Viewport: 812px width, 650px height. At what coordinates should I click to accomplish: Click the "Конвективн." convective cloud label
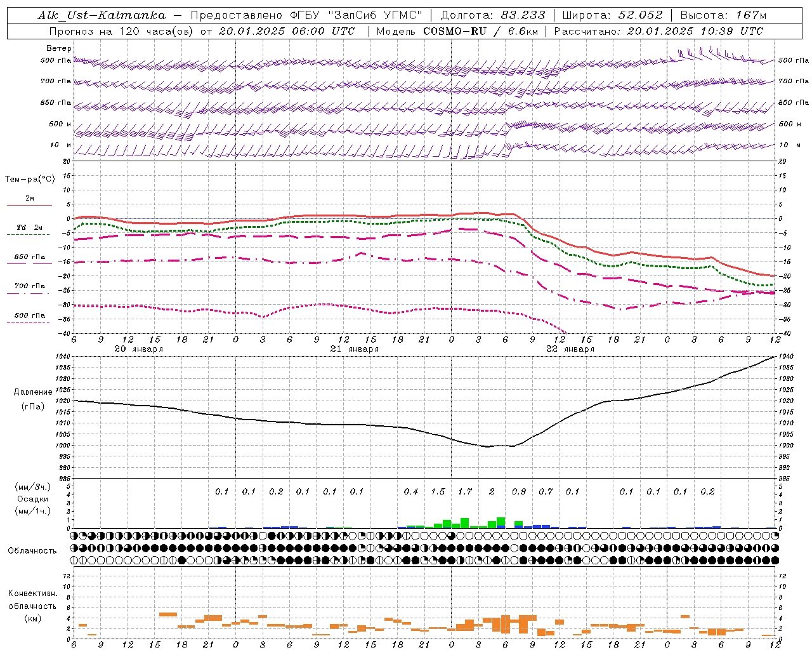click(32, 594)
